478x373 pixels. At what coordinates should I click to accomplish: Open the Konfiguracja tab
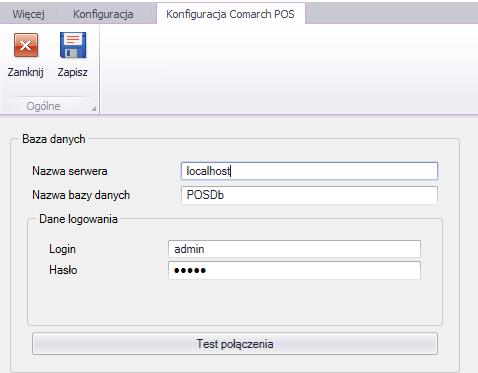[103, 14]
